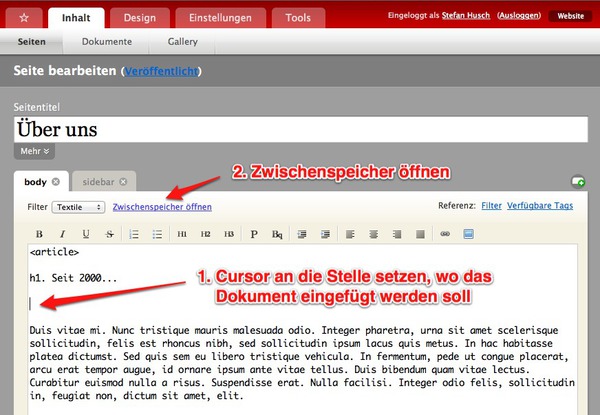Open the Inhalt main tab
Viewport: 600px width, 415px height.
[76, 18]
